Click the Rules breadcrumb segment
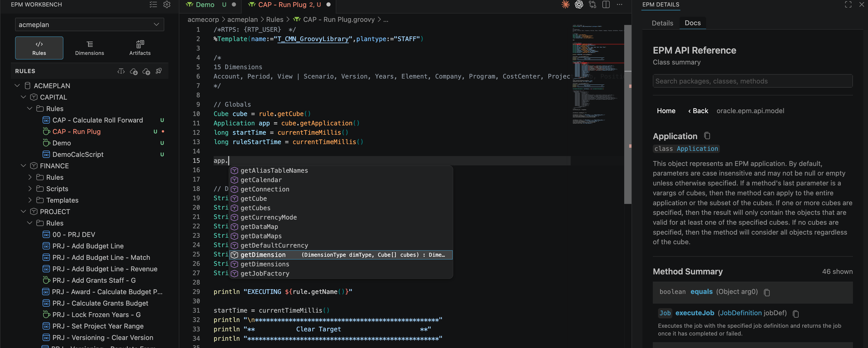Image resolution: width=868 pixels, height=348 pixels. [x=275, y=20]
